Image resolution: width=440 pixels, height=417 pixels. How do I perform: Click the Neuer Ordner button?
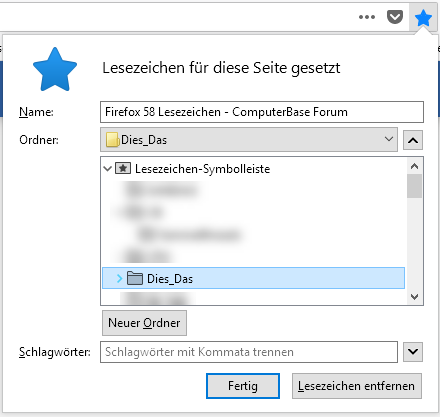click(x=144, y=323)
